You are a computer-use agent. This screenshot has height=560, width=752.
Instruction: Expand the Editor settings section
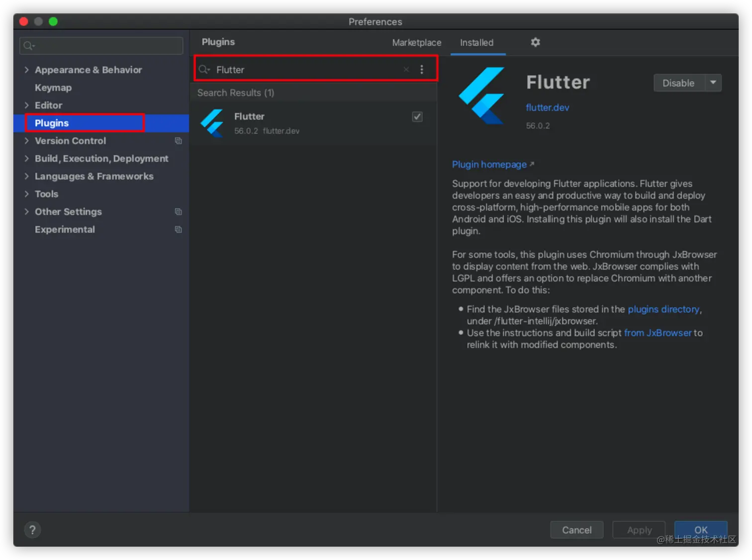[x=26, y=105]
